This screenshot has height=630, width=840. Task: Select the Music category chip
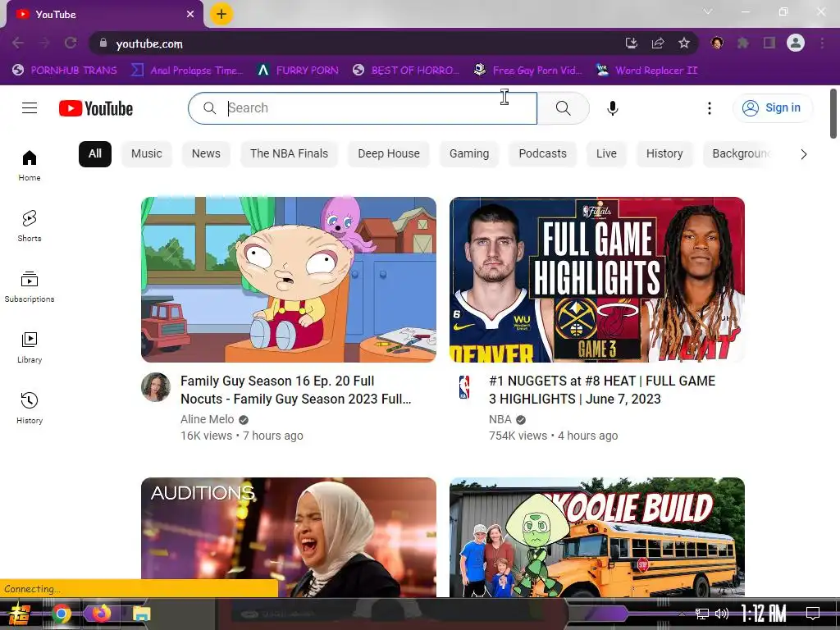[146, 153]
